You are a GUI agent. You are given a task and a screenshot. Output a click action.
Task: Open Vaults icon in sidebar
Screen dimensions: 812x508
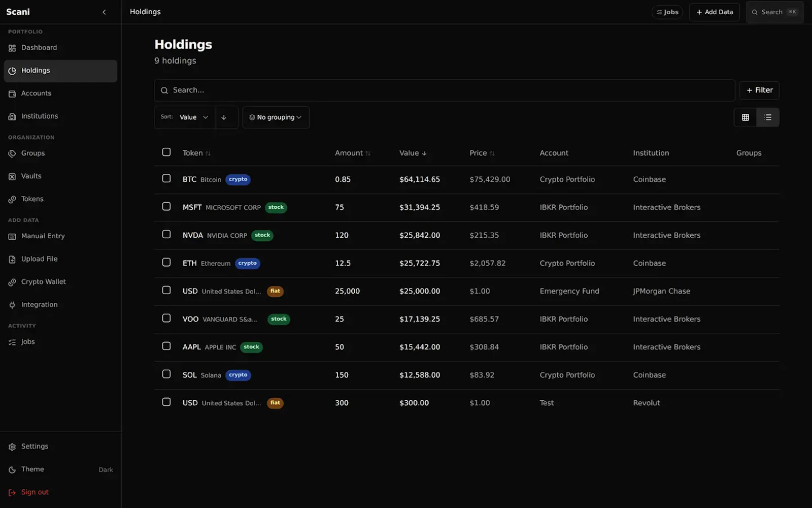pos(12,177)
